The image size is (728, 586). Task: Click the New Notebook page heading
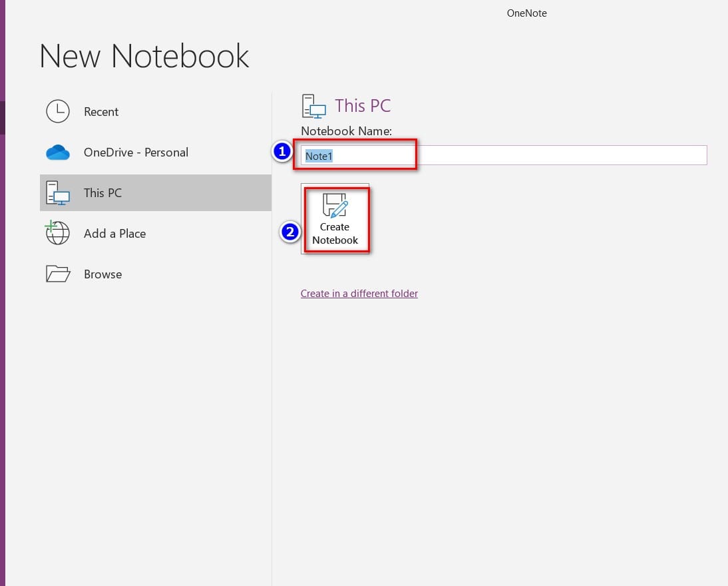(x=144, y=56)
